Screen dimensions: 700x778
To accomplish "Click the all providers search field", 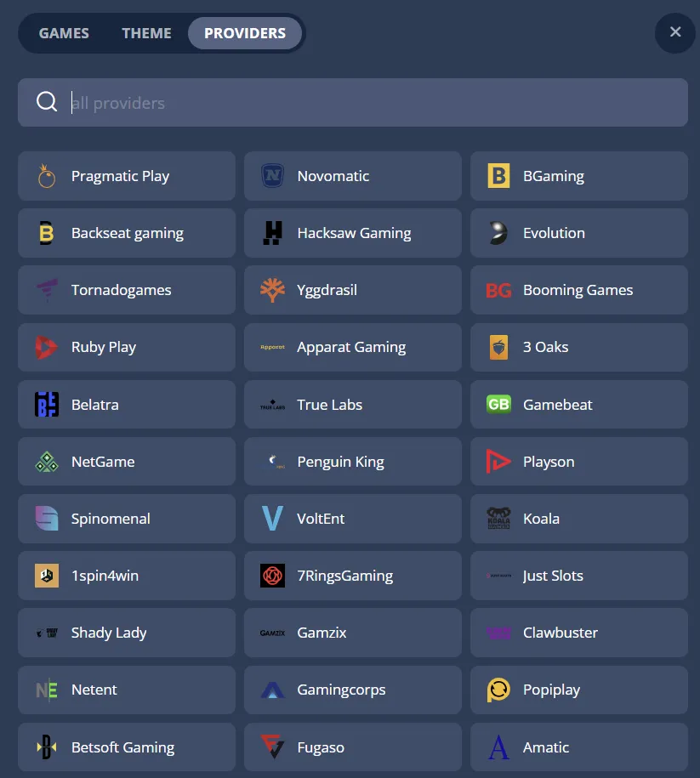I will click(353, 102).
